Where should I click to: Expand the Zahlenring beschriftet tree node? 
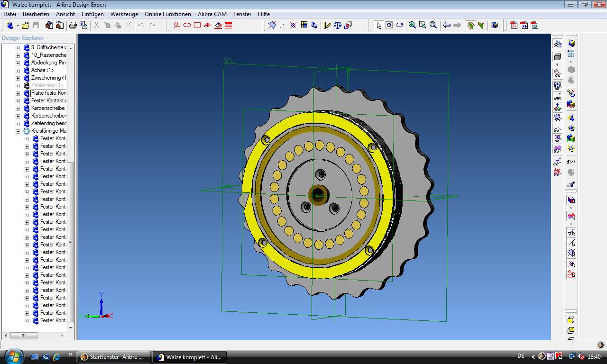[x=18, y=124]
